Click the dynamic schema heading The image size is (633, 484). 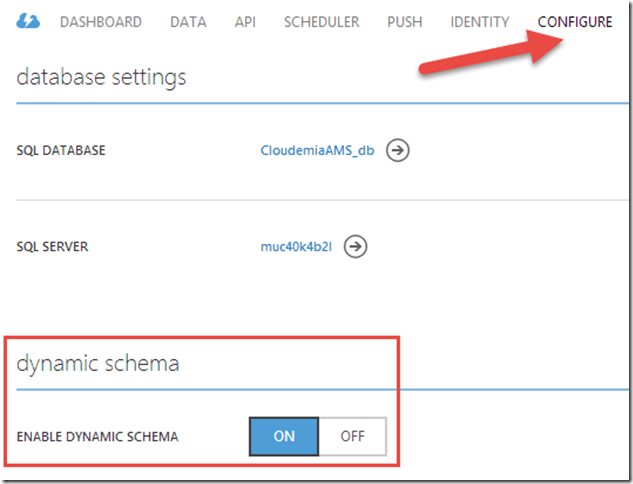point(98,364)
